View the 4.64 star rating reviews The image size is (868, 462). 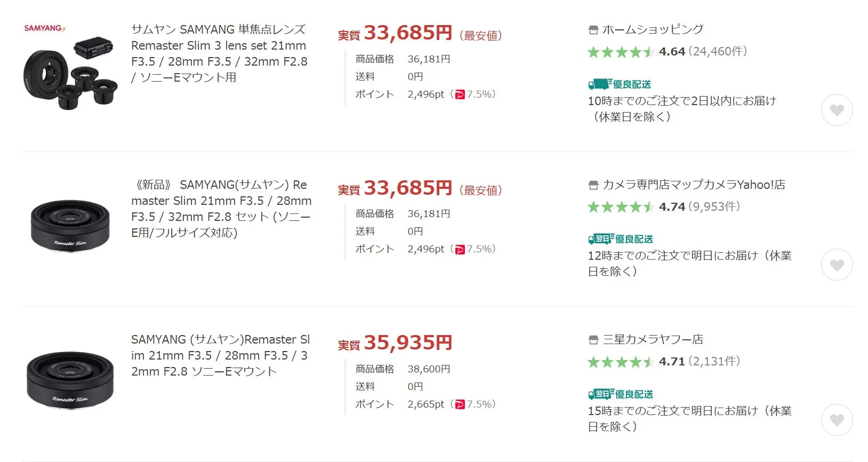tap(666, 52)
